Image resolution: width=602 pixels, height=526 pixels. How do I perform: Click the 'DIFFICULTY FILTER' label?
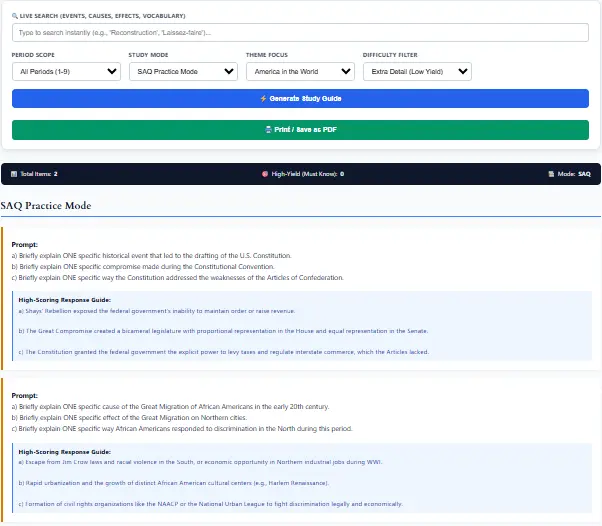coord(390,55)
